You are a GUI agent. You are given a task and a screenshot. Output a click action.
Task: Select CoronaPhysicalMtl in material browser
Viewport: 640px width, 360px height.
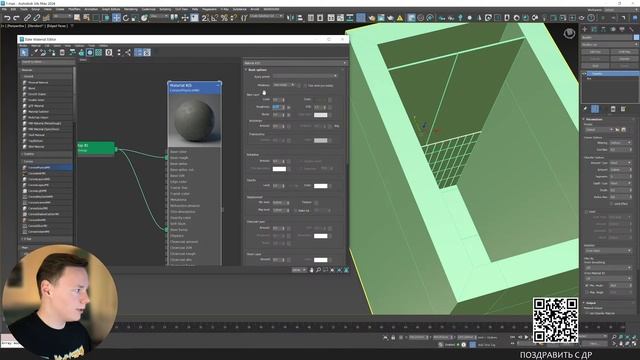click(x=47, y=167)
